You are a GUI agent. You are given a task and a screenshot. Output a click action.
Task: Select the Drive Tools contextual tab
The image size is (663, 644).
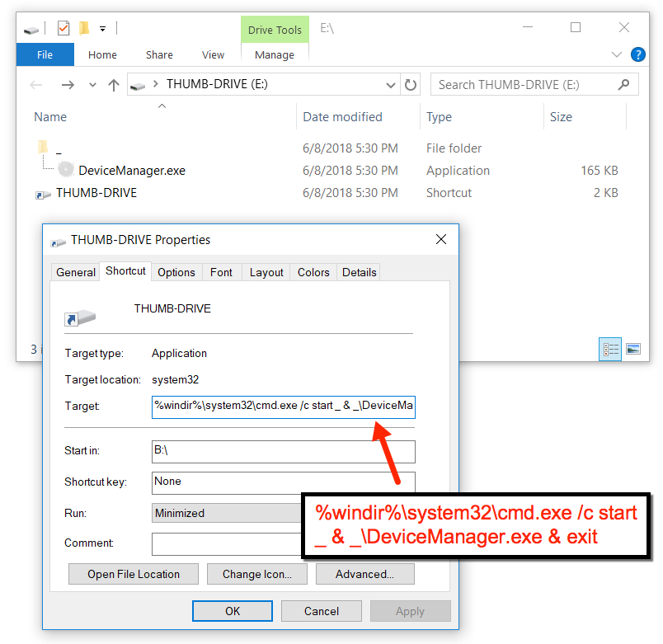coord(275,30)
